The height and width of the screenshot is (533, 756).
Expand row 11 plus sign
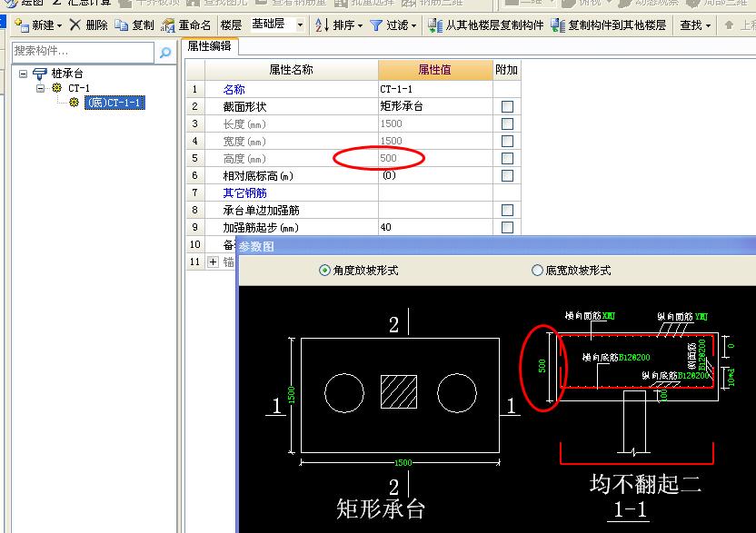[213, 262]
